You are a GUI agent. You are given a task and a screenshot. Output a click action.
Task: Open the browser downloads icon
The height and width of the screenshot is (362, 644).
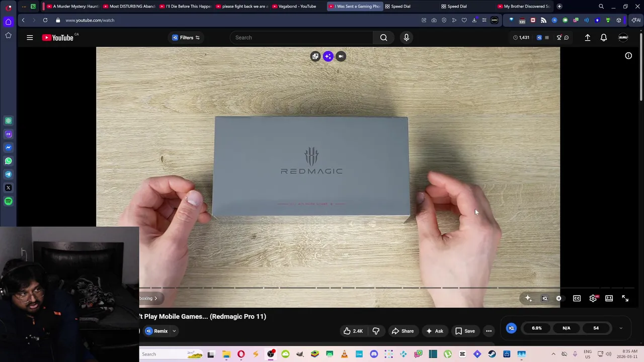click(474, 20)
